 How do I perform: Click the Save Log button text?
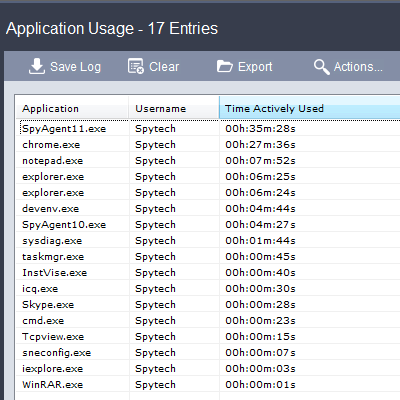75,67
